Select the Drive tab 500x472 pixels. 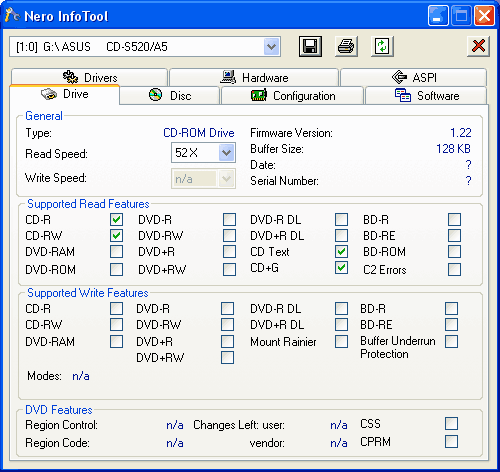coord(64,94)
